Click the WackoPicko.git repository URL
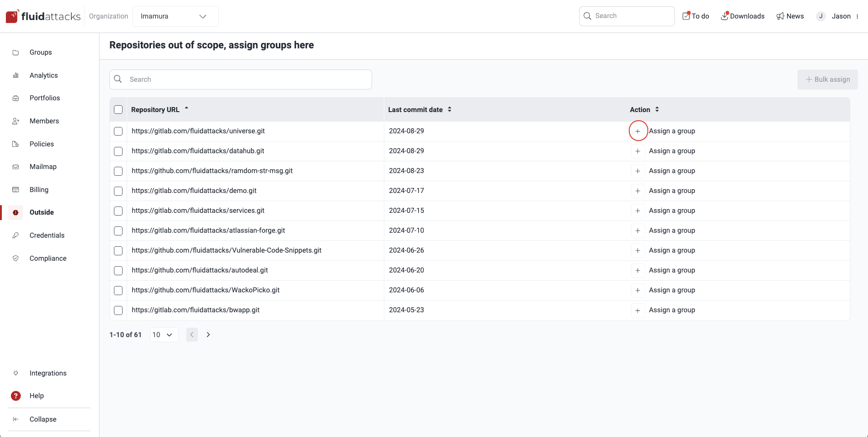The height and width of the screenshot is (437, 868). [206, 290]
